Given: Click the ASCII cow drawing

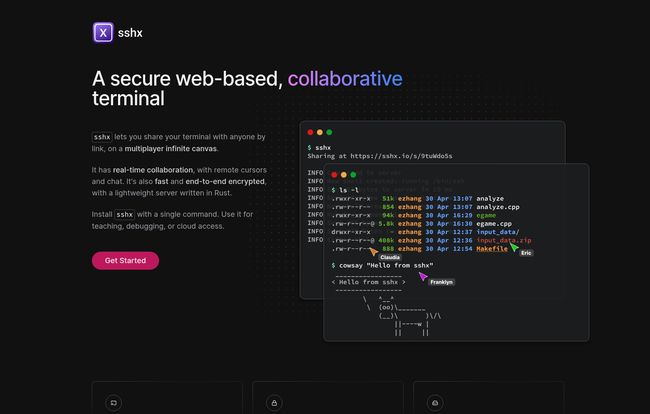Looking at the screenshot, I should pos(401,315).
